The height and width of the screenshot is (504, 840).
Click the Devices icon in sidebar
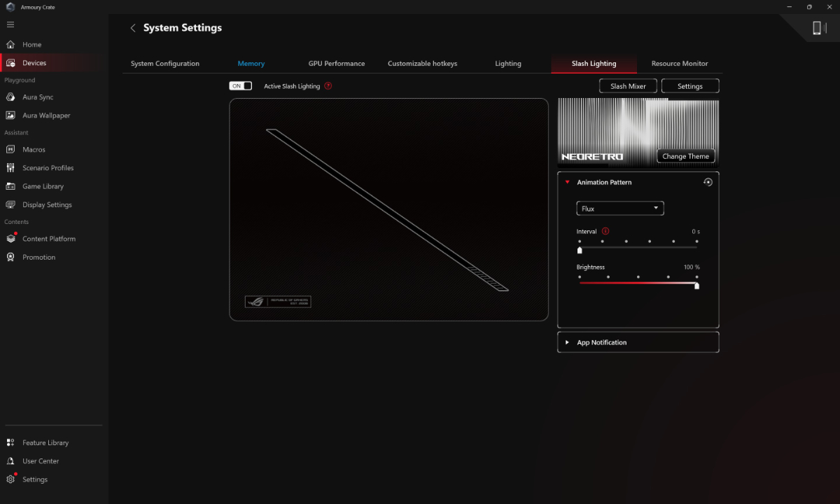[x=10, y=63]
